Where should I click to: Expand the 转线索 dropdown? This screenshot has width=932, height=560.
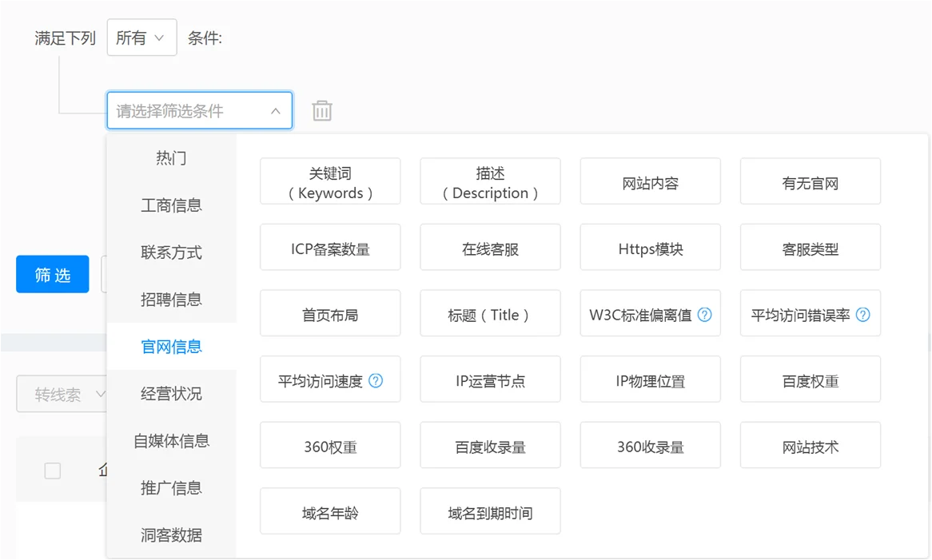66,394
